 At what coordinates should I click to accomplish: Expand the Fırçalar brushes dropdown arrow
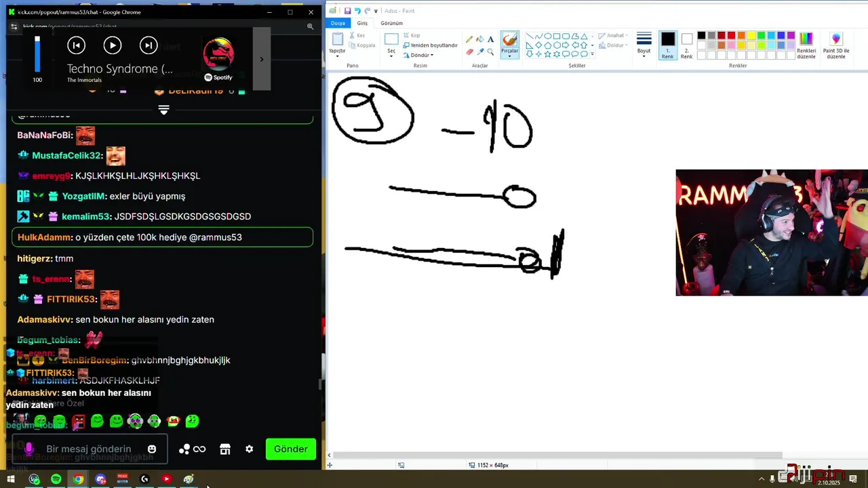tap(509, 56)
